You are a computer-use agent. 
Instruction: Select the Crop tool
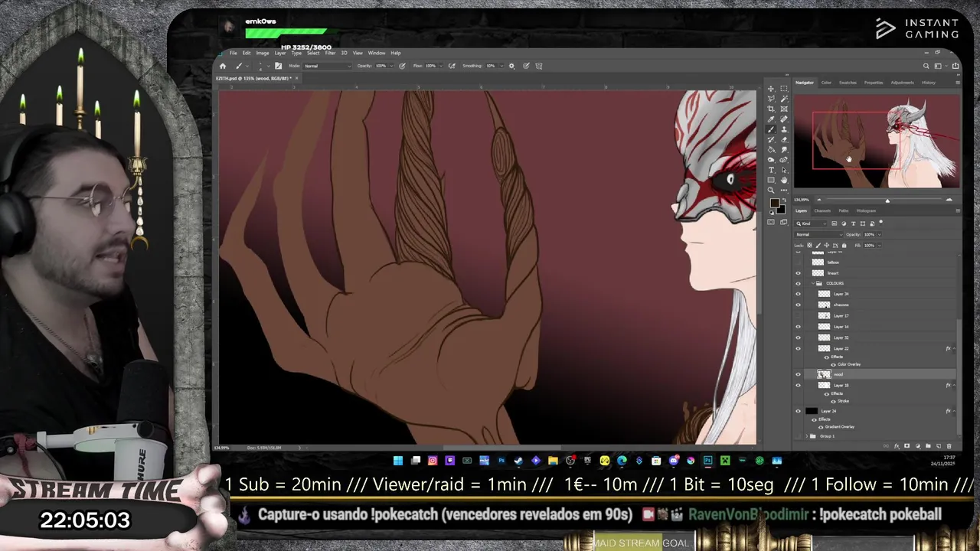(771, 109)
